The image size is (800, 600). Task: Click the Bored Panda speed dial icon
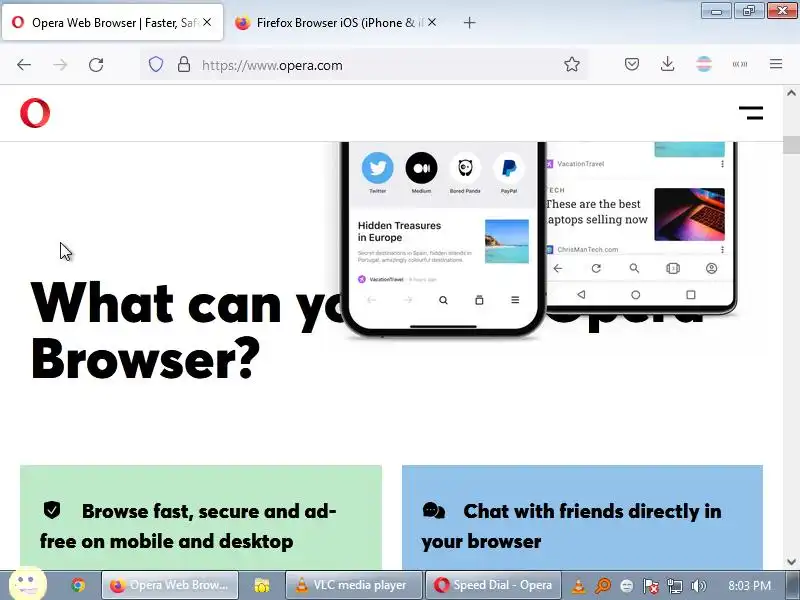pos(465,167)
